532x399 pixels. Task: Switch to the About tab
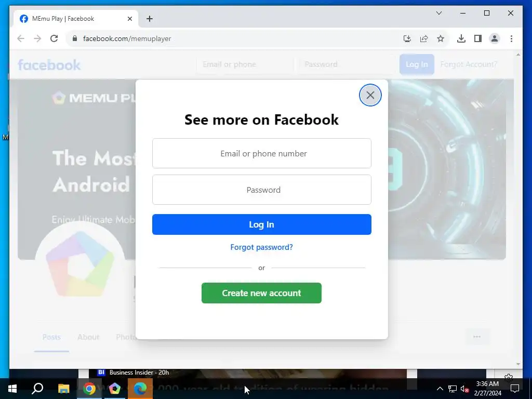click(x=88, y=337)
